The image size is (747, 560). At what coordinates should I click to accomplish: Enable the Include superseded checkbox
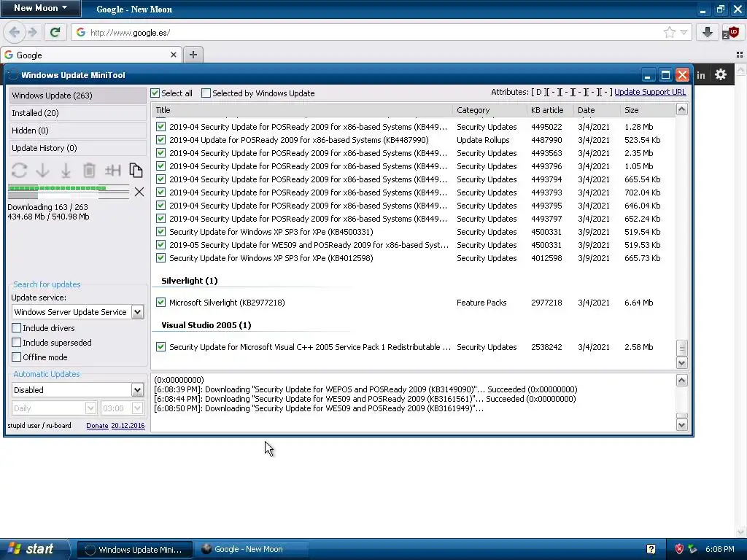(x=17, y=343)
